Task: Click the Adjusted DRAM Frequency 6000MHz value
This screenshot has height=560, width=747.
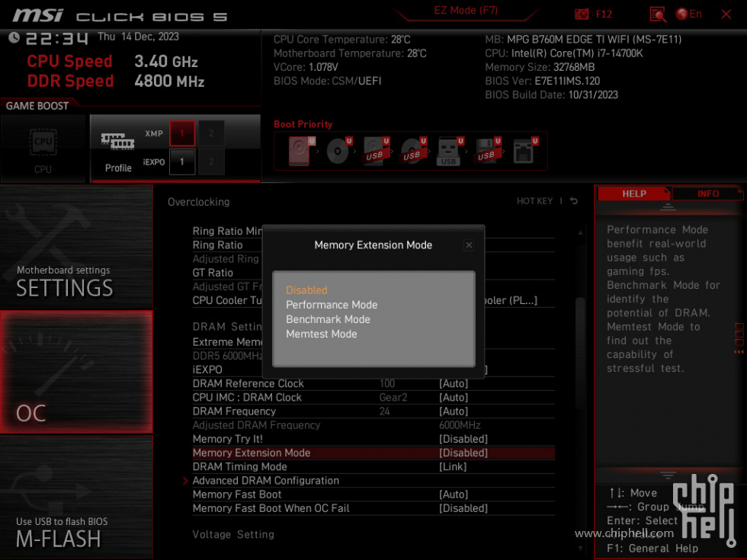Action: click(460, 425)
